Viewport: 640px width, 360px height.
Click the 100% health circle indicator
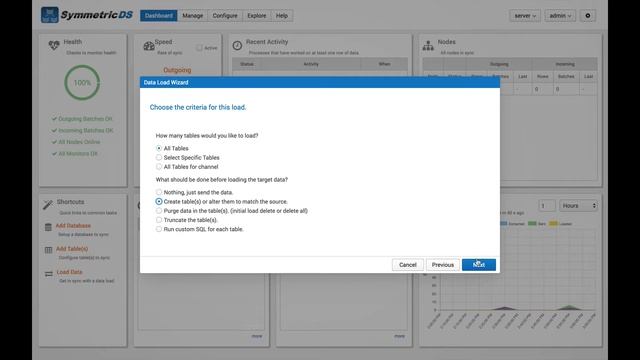click(82, 82)
